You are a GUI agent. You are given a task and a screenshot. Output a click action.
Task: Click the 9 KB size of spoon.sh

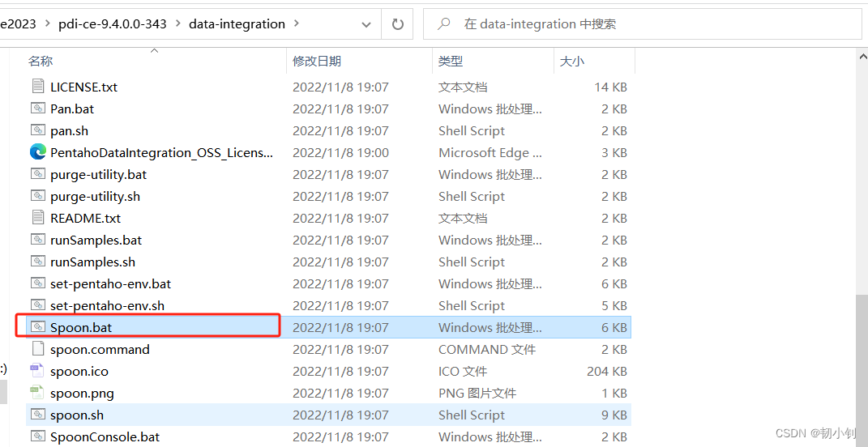coord(614,415)
